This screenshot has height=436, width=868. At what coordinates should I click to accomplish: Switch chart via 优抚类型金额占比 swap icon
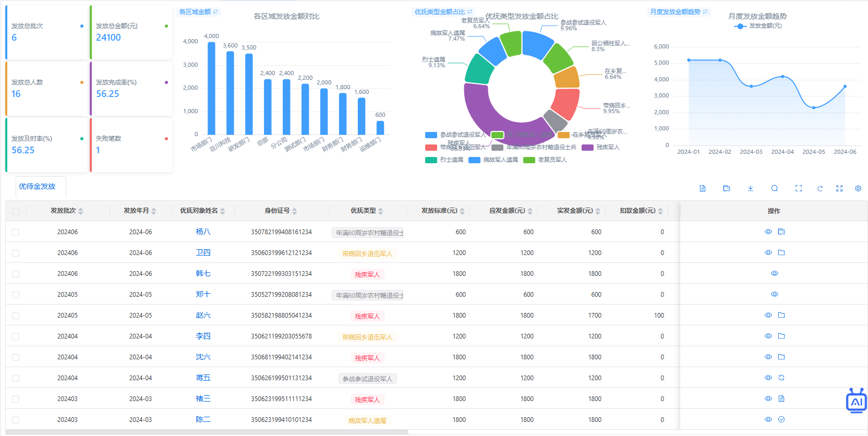pyautogui.click(x=469, y=11)
